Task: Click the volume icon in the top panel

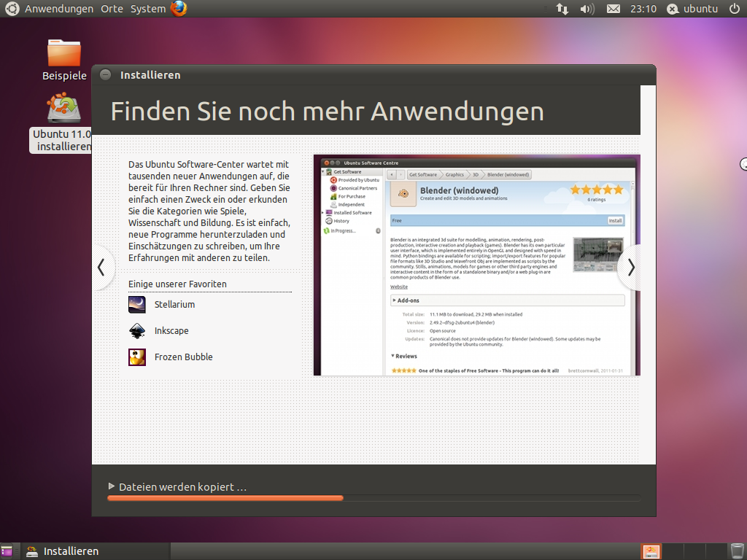Action: click(587, 9)
